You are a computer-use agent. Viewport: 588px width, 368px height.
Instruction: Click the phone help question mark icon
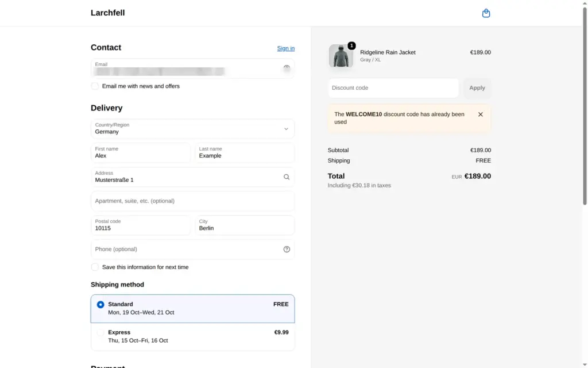click(x=287, y=250)
